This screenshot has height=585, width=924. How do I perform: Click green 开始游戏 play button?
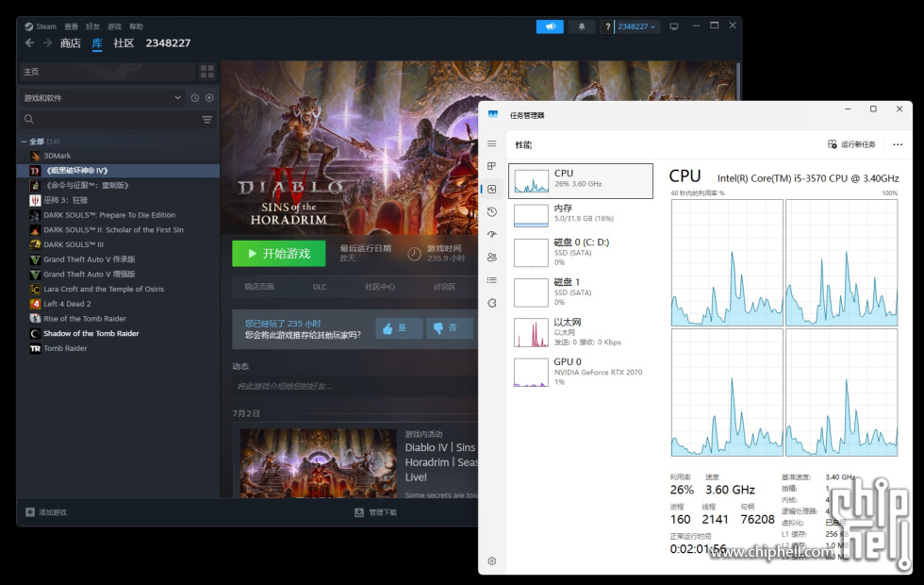[x=279, y=254]
